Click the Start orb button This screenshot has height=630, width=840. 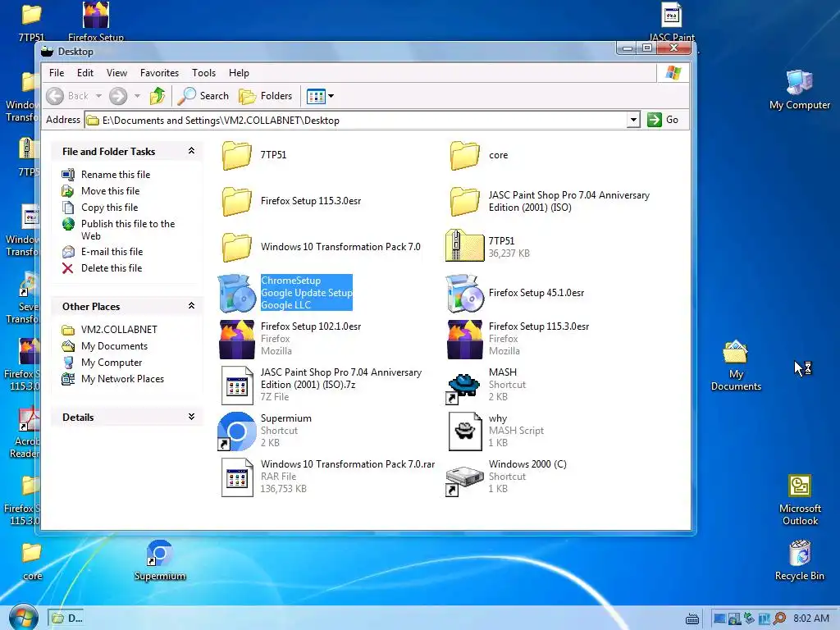point(22,617)
